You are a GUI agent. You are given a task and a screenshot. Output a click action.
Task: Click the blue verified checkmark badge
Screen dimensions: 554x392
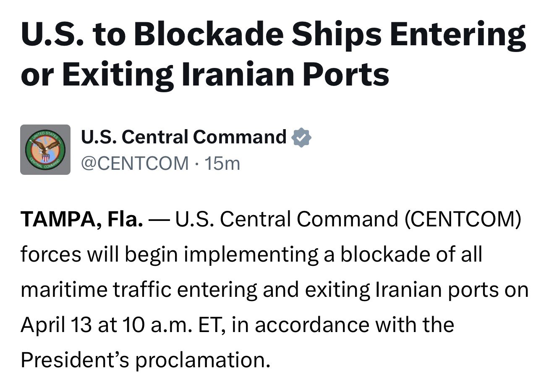301,138
